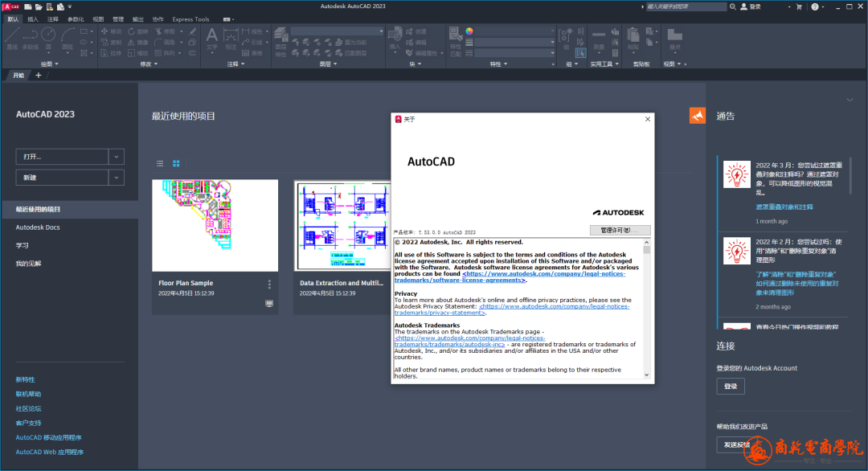Open the Data Extraction drawing thumbnail
The image size is (868, 471).
pos(342,226)
